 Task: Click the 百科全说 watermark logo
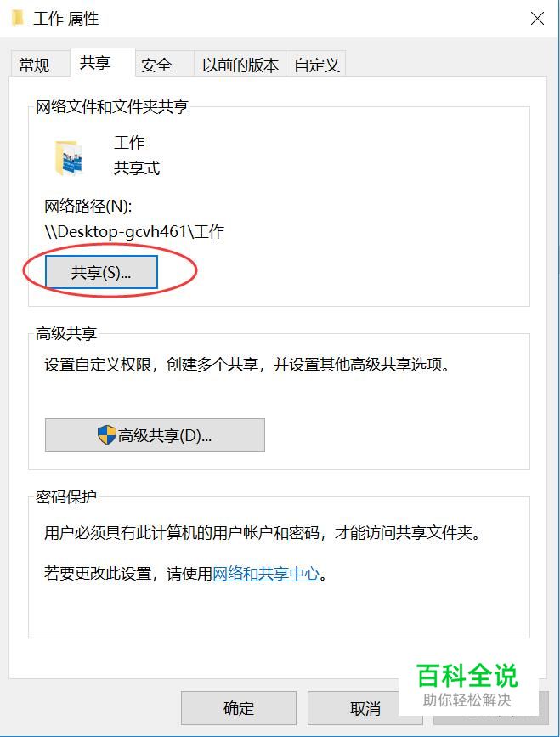(x=467, y=684)
